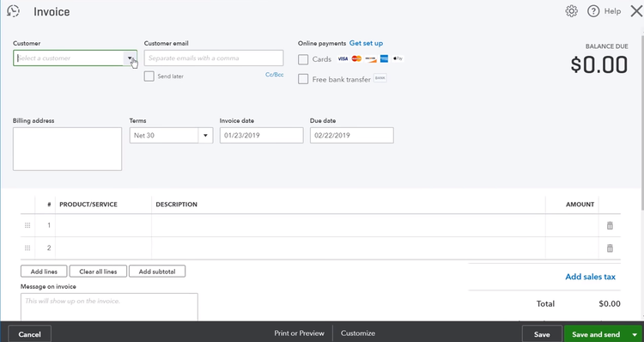The height and width of the screenshot is (342, 644).
Task: Click the Apple Pay logo
Action: point(398,58)
